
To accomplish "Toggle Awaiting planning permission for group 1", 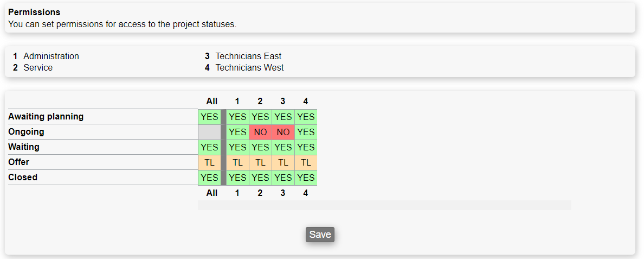I will coord(237,117).
